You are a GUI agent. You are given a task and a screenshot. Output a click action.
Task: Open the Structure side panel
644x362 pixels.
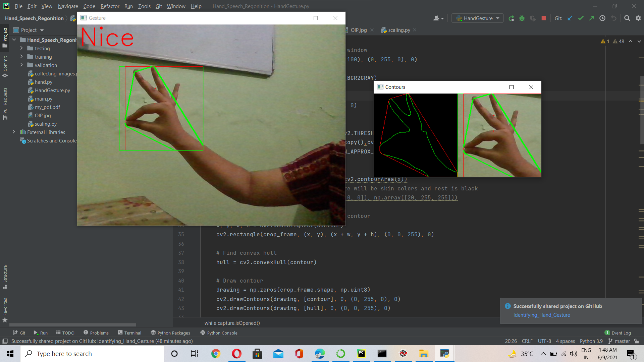(5, 277)
